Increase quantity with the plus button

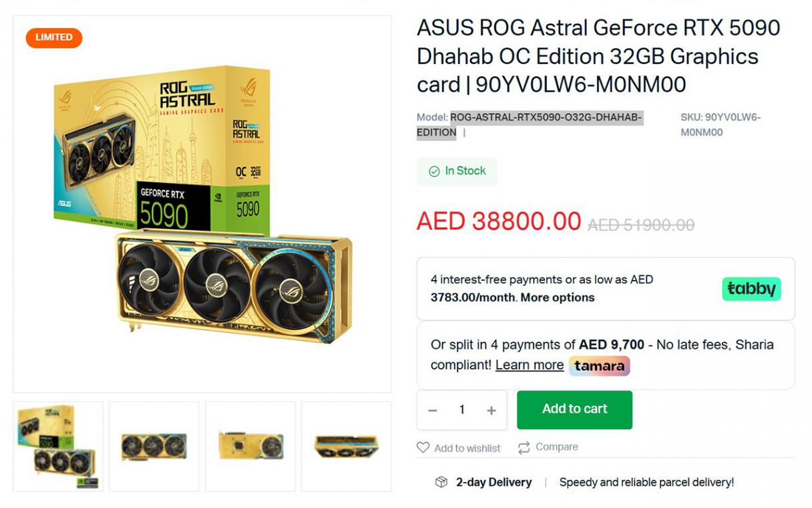click(x=491, y=410)
